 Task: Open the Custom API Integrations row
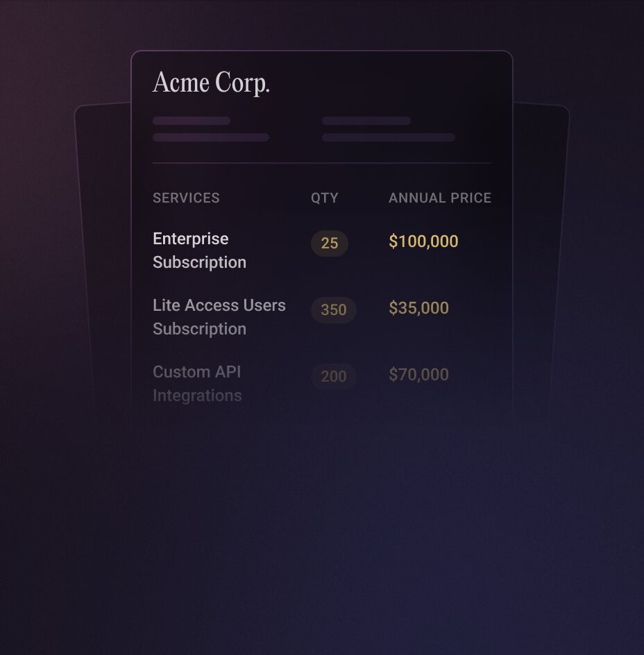click(x=197, y=384)
